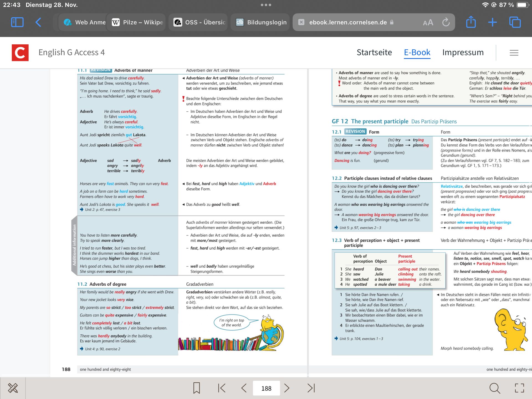Screen dimensions: 532x399
Task: Bookmark the current e-book page
Action: 196,388
